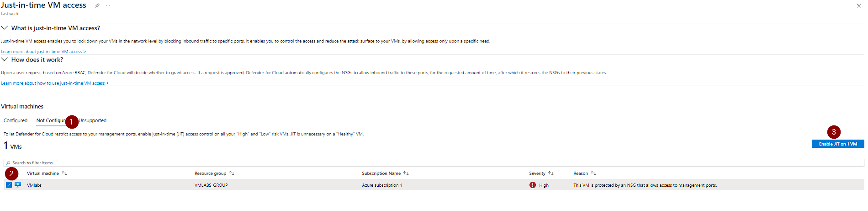The height and width of the screenshot is (211, 868).
Task: Sort by the Resource group column arrows
Action: click(232, 173)
